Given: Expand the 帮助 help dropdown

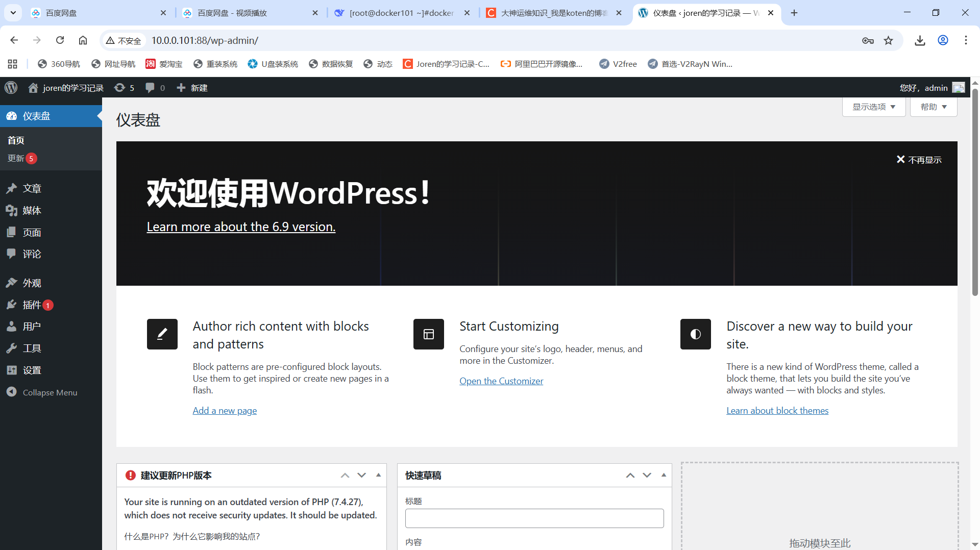Looking at the screenshot, I should click(934, 107).
